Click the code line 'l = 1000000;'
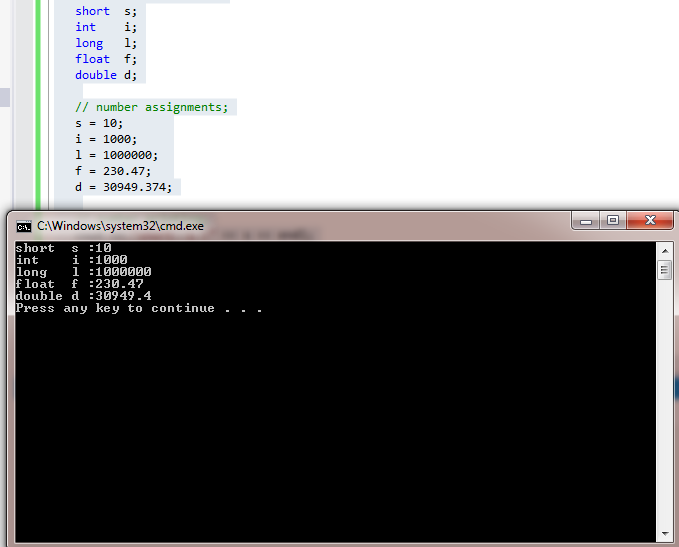The image size is (679, 547). pos(116,155)
